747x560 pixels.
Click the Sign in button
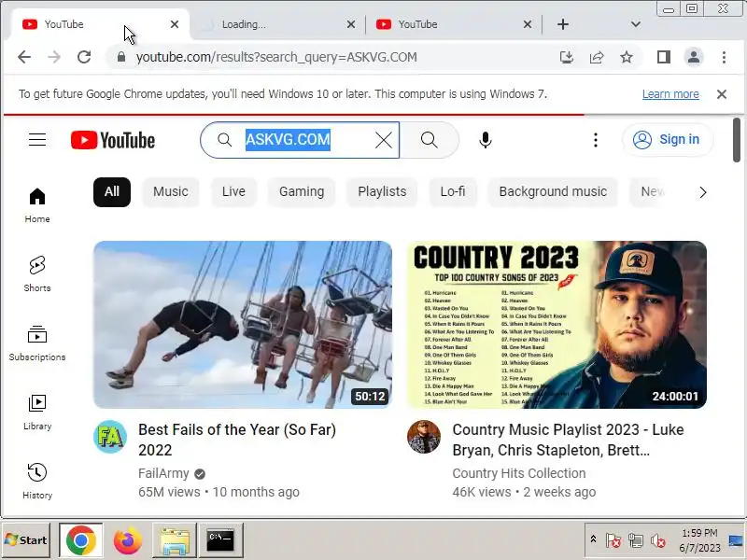[x=667, y=139]
